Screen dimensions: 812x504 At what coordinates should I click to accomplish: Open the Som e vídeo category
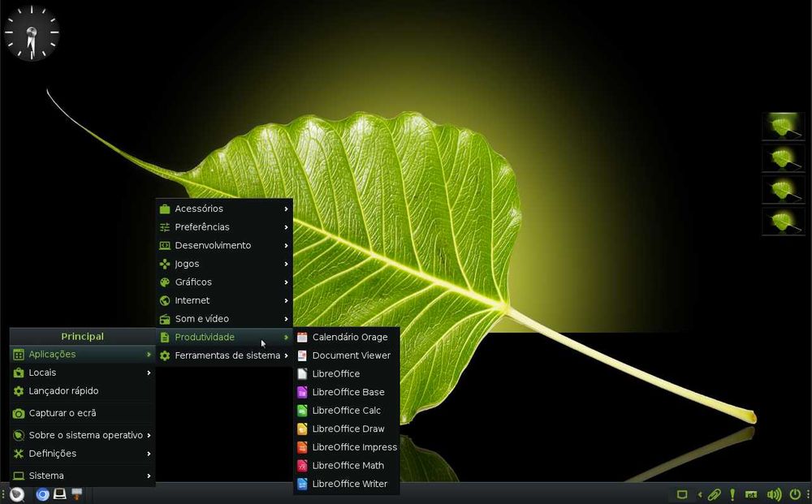224,319
